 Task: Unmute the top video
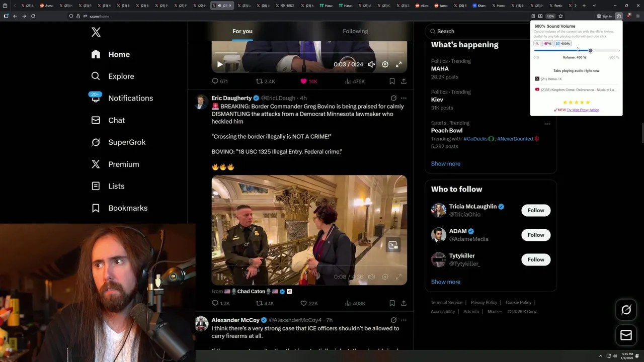pos(371,64)
